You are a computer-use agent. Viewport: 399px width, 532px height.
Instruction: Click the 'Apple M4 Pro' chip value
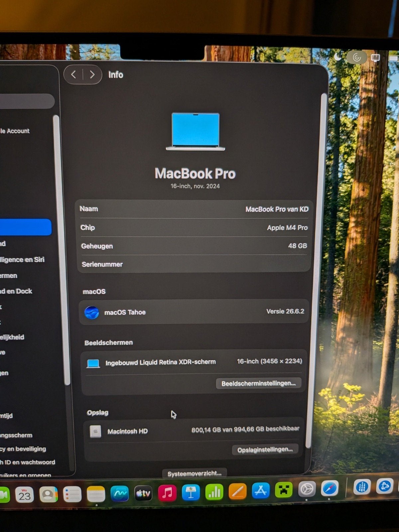(287, 228)
